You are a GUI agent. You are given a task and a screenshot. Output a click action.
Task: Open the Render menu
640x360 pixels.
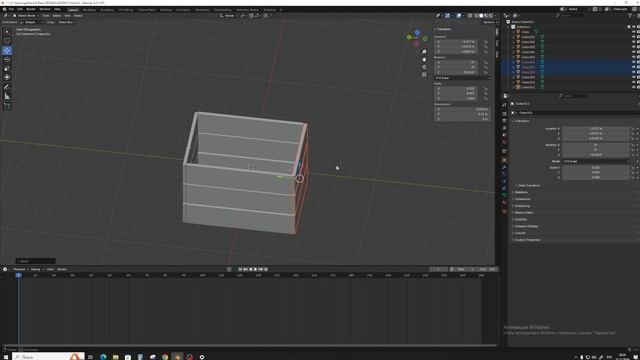pos(31,9)
